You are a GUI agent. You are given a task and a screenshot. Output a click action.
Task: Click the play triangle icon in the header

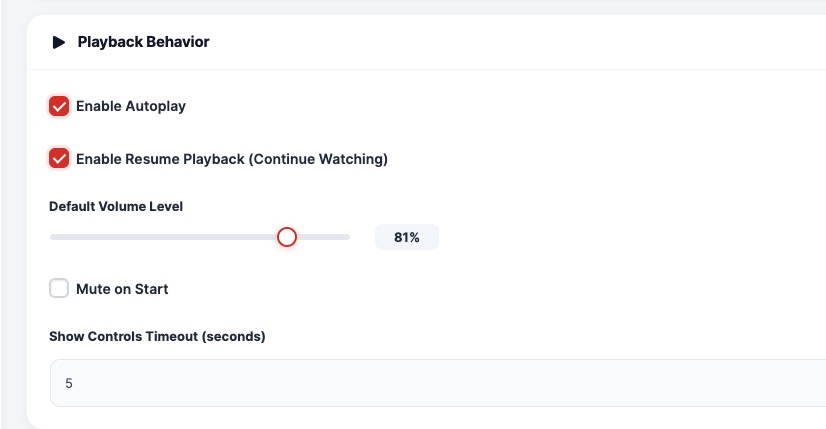[59, 42]
